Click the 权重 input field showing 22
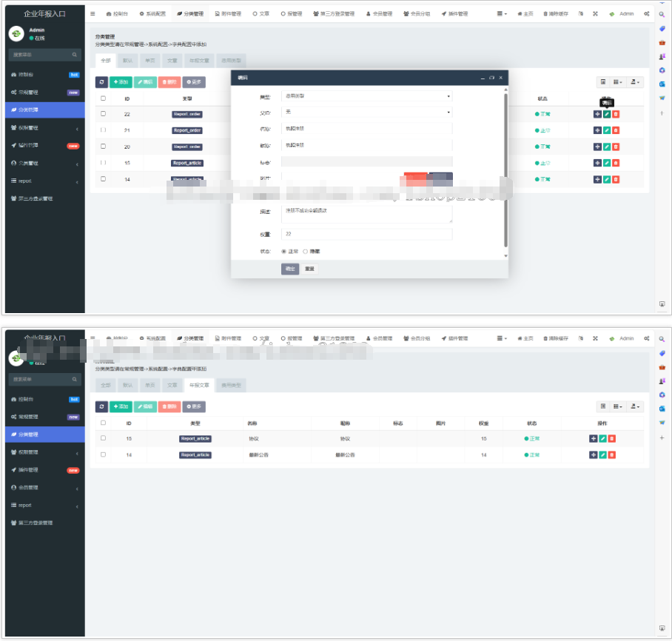Viewport: 672px width, 641px height. tap(366, 235)
